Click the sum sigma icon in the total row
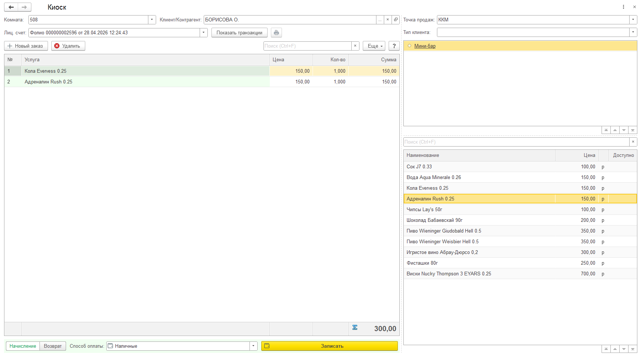 (355, 327)
